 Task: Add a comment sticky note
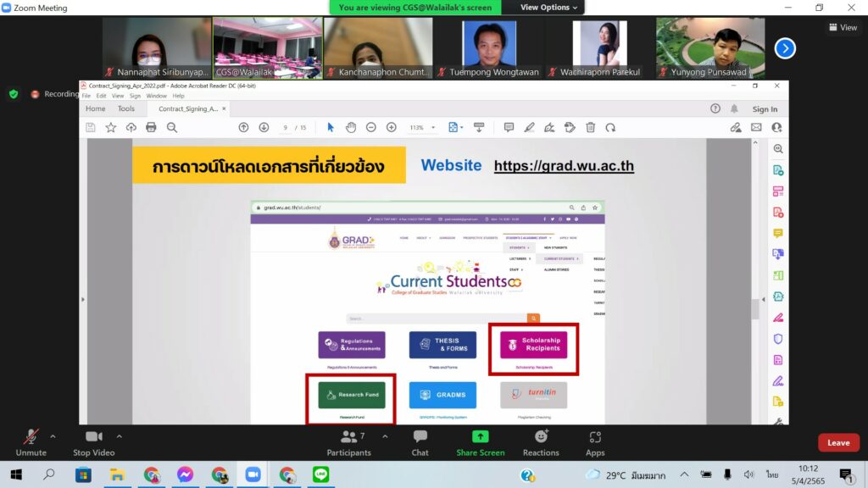tap(509, 128)
